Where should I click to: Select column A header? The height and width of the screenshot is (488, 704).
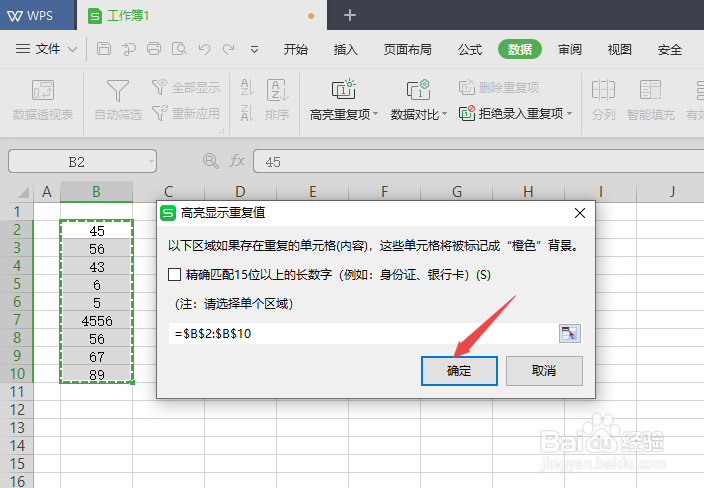point(47,192)
